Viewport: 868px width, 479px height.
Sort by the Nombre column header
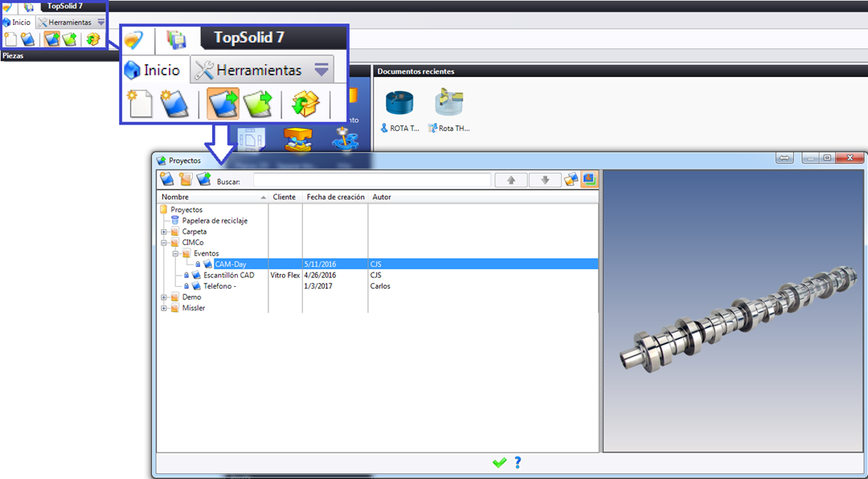pyautogui.click(x=212, y=197)
